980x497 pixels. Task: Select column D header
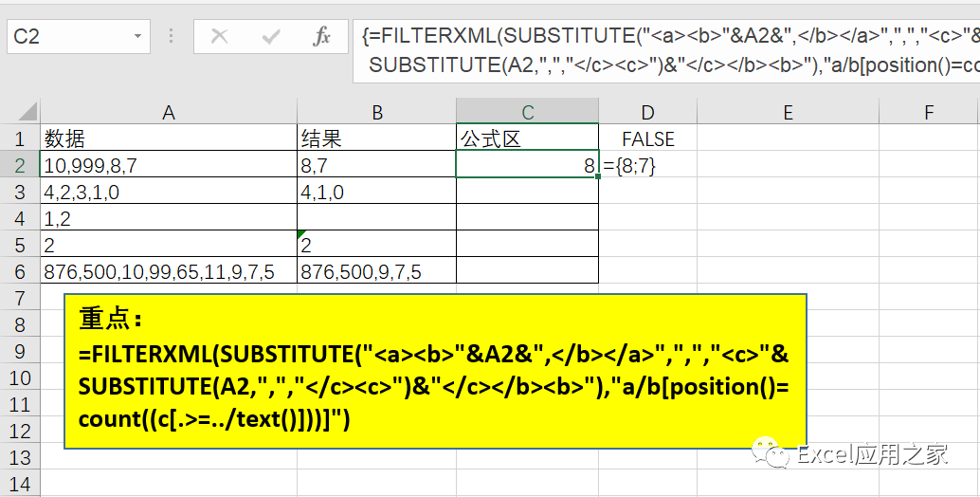coord(647,112)
